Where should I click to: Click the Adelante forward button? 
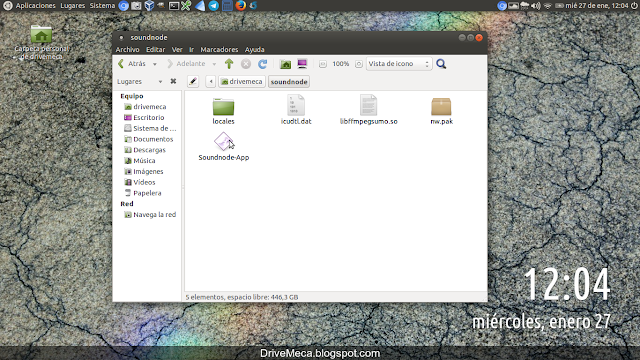pyautogui.click(x=186, y=64)
